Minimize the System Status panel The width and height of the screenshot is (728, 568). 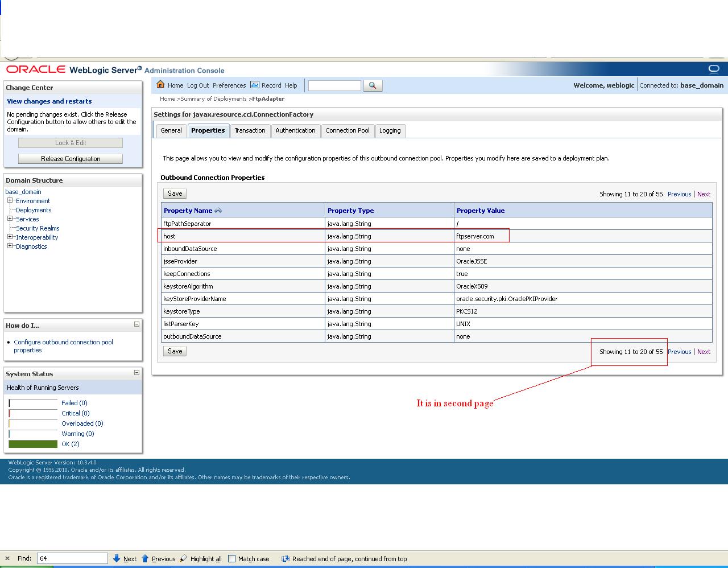click(136, 373)
